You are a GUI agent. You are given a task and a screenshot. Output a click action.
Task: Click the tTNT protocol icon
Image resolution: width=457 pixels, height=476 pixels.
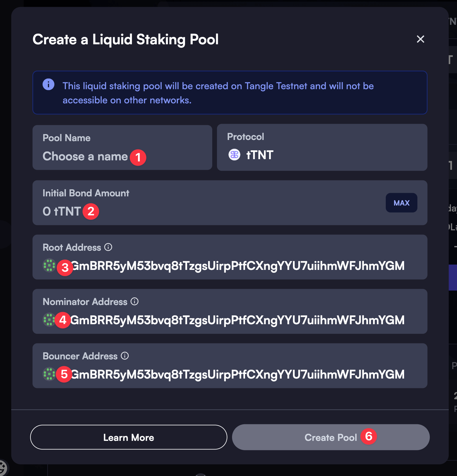tap(234, 154)
